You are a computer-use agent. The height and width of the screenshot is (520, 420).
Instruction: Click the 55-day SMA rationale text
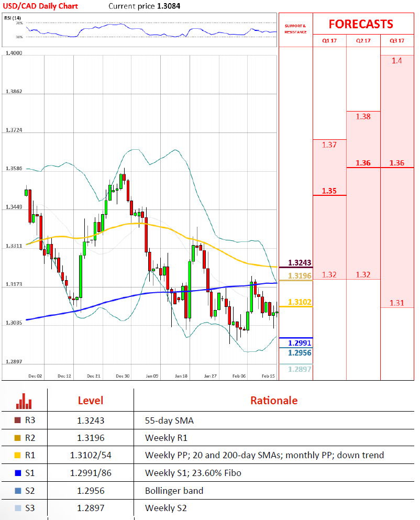(x=169, y=421)
